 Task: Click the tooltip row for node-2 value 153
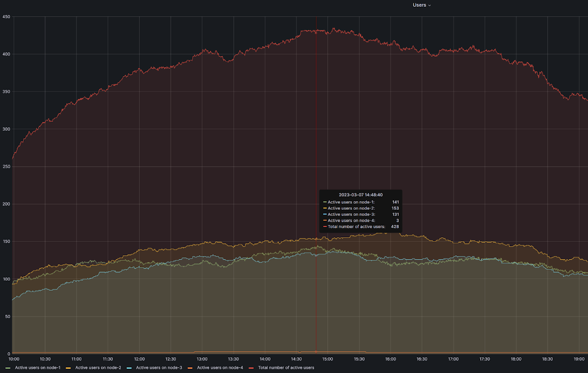(360, 208)
